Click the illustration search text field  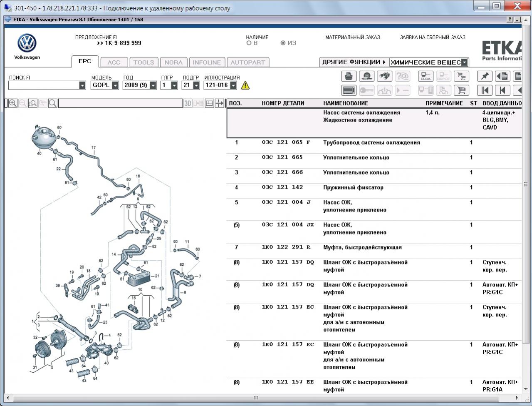click(121, 103)
